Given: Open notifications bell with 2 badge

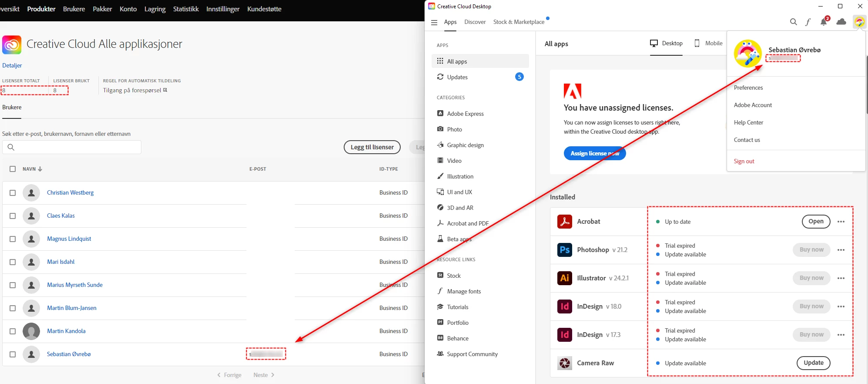Looking at the screenshot, I should pyautogui.click(x=824, y=22).
